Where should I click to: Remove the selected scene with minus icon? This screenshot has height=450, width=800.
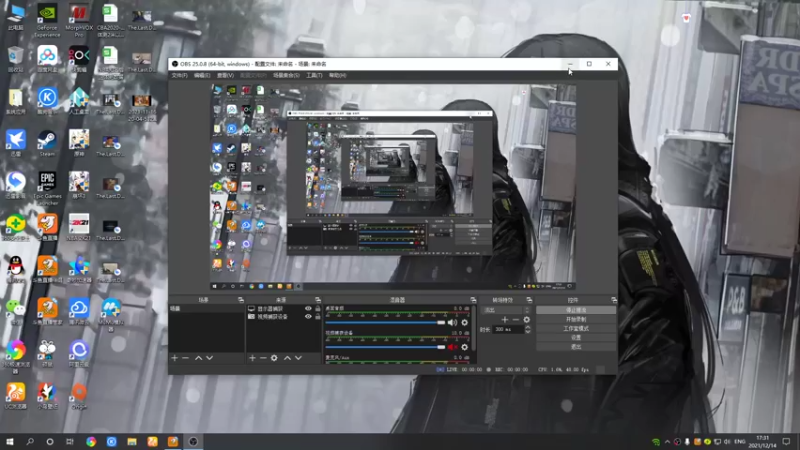coord(186,358)
